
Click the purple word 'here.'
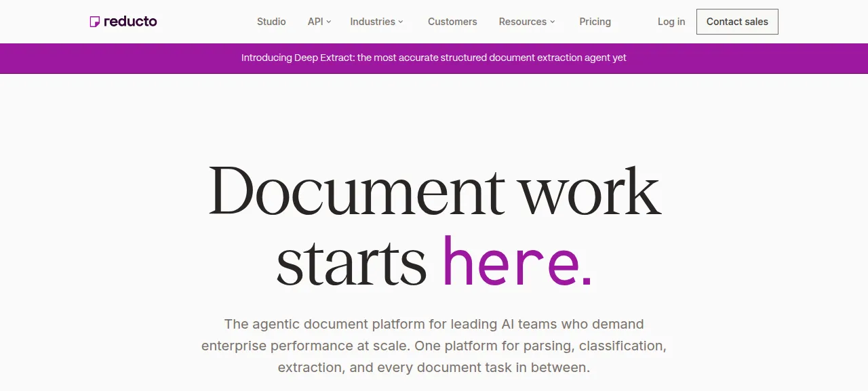pyautogui.click(x=517, y=262)
